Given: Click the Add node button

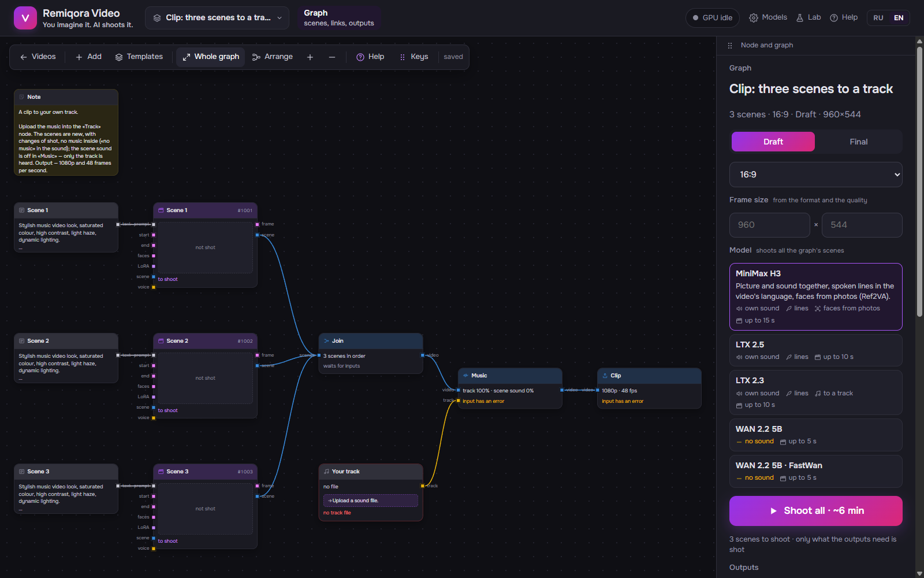Looking at the screenshot, I should coord(88,57).
